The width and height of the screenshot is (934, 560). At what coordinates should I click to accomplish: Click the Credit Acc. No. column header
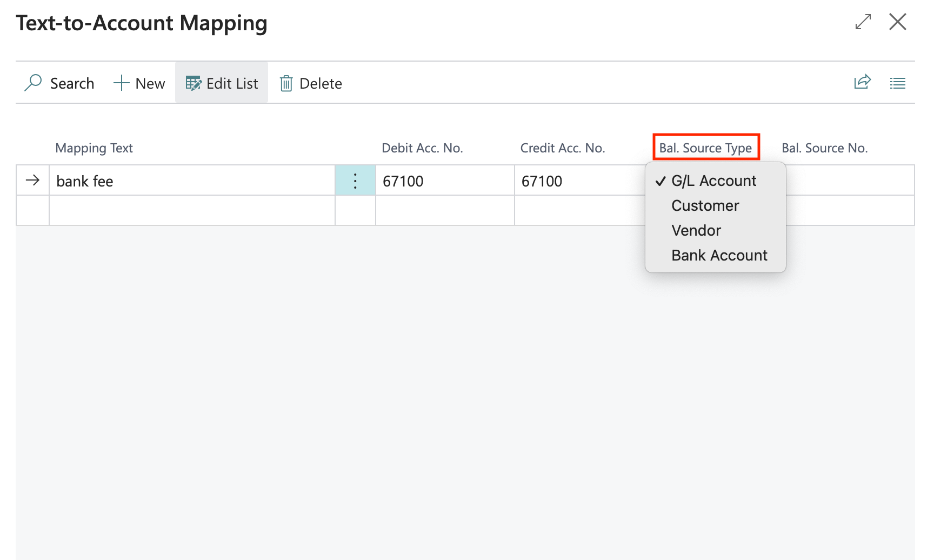point(563,148)
